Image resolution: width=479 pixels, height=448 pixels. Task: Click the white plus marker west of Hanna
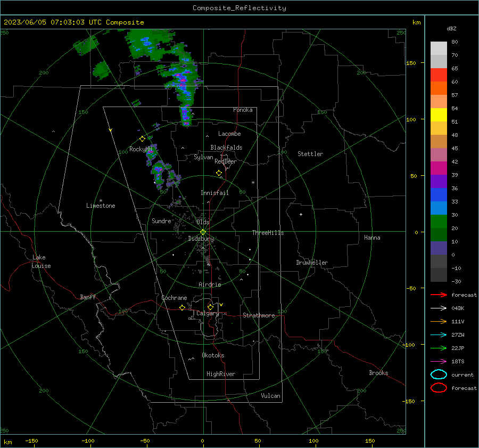click(x=301, y=214)
